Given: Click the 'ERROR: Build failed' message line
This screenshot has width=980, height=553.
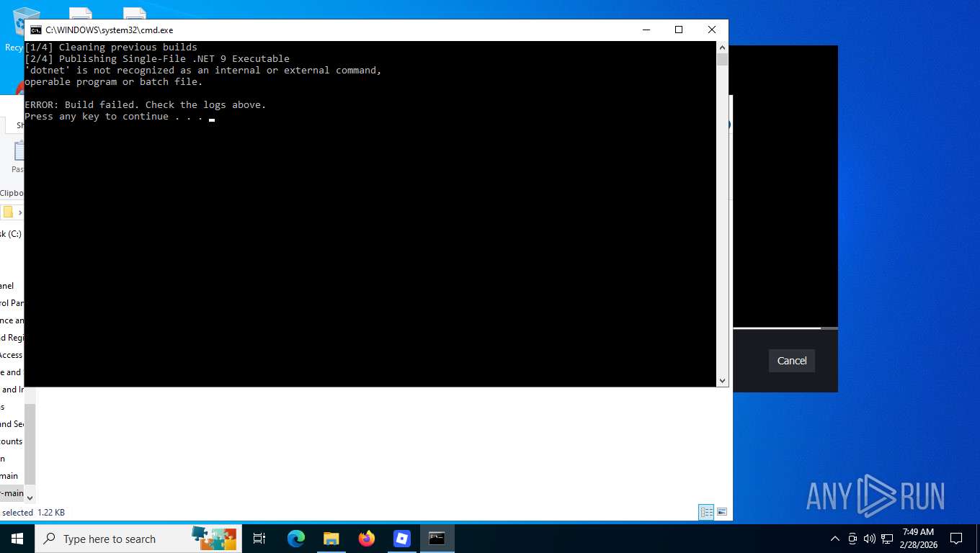Looking at the screenshot, I should [x=146, y=105].
